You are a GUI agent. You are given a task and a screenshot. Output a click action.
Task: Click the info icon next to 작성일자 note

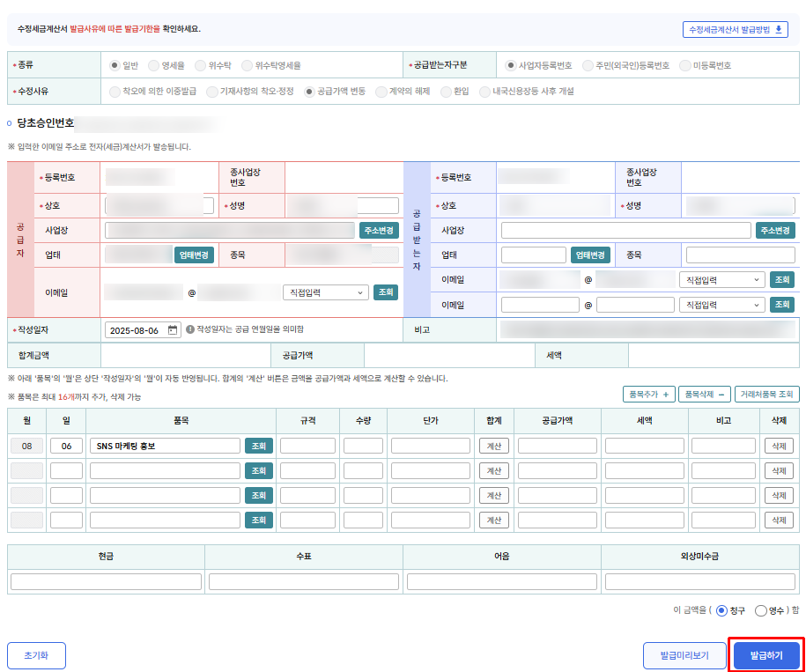190,329
